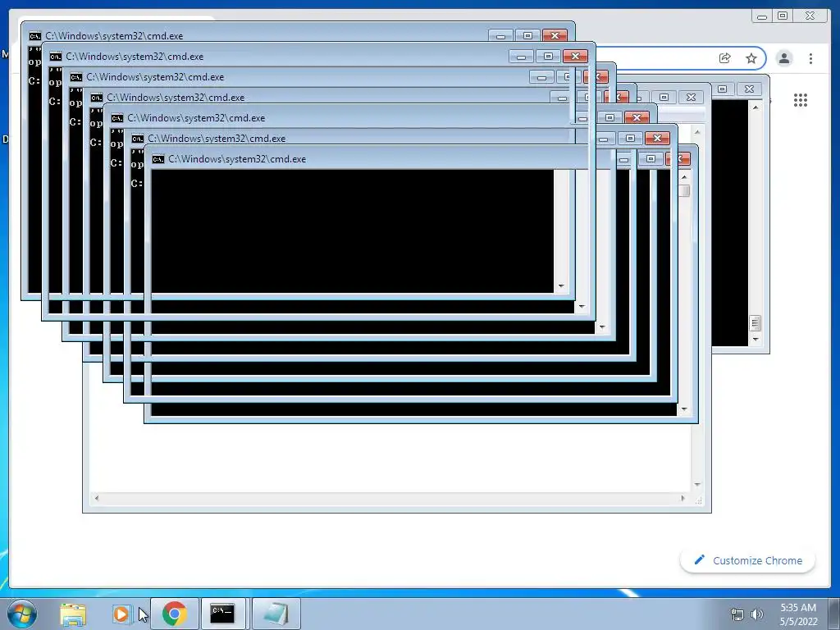Click the frontmost cmd window's scroll up arrow
This screenshot has height=630, width=840.
(684, 176)
